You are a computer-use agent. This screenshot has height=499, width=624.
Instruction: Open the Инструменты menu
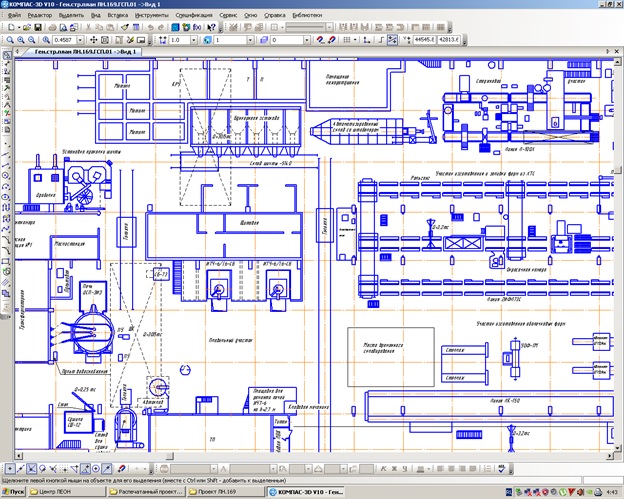[x=152, y=15]
